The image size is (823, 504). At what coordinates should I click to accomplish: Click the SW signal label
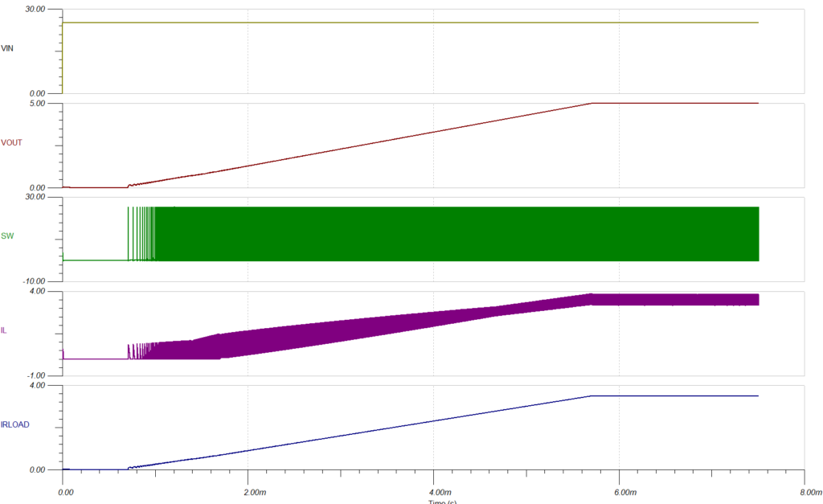coord(8,237)
